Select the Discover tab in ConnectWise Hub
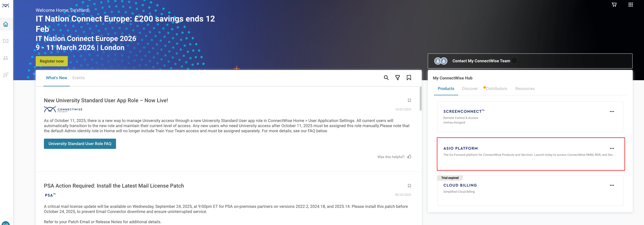The image size is (644, 225). [470, 89]
